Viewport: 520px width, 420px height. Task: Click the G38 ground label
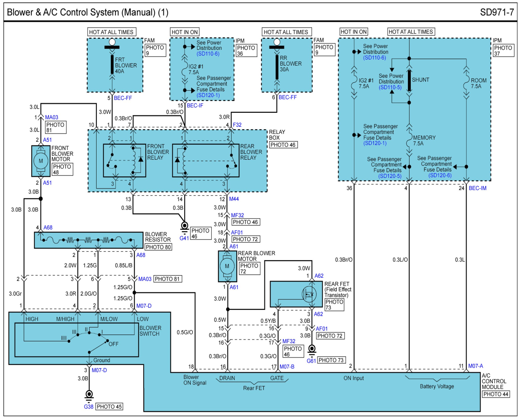point(89,407)
